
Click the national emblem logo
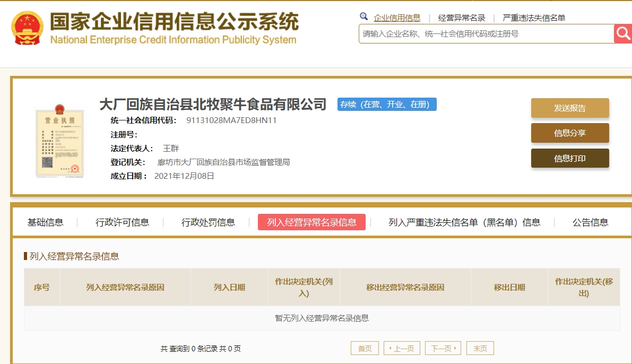pyautogui.click(x=28, y=28)
